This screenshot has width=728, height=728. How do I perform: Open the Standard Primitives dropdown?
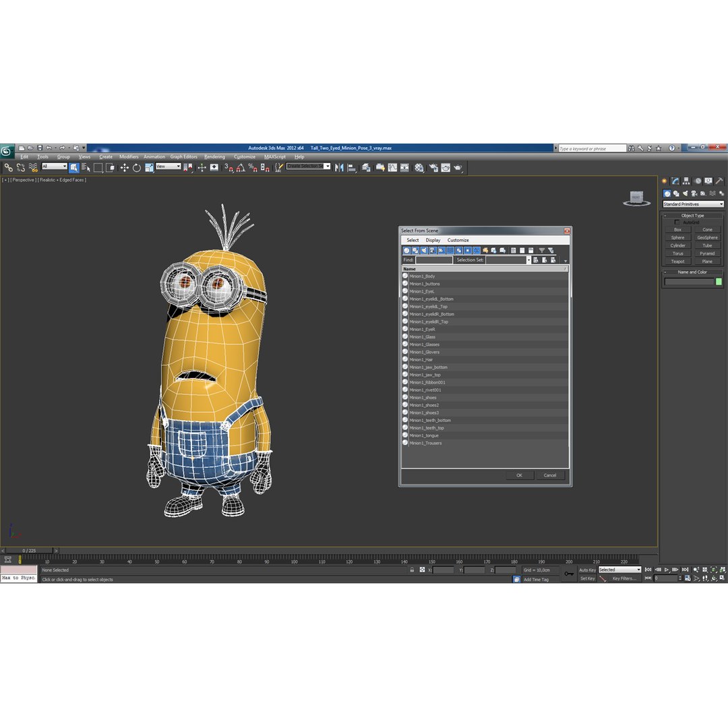[693, 204]
